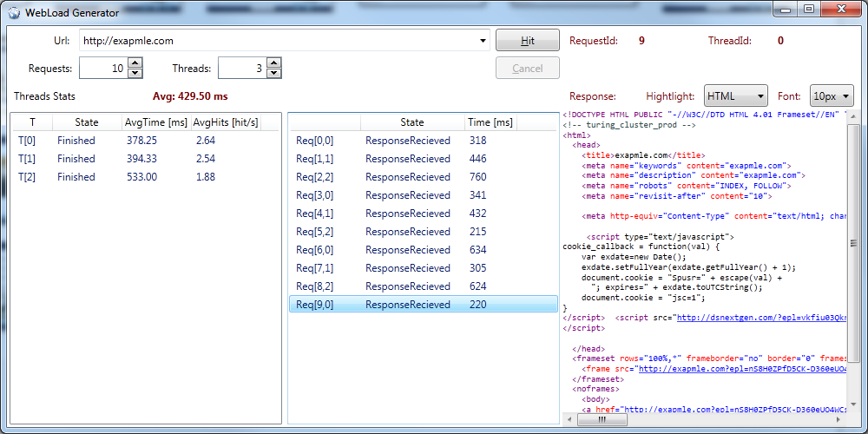Click the horizontal scrollbar left arrow
This screenshot has width=868, height=434.
pos(569,420)
